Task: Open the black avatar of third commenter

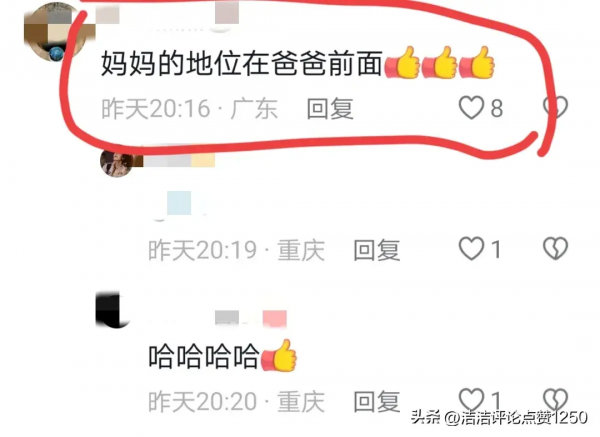Action: tap(112, 310)
